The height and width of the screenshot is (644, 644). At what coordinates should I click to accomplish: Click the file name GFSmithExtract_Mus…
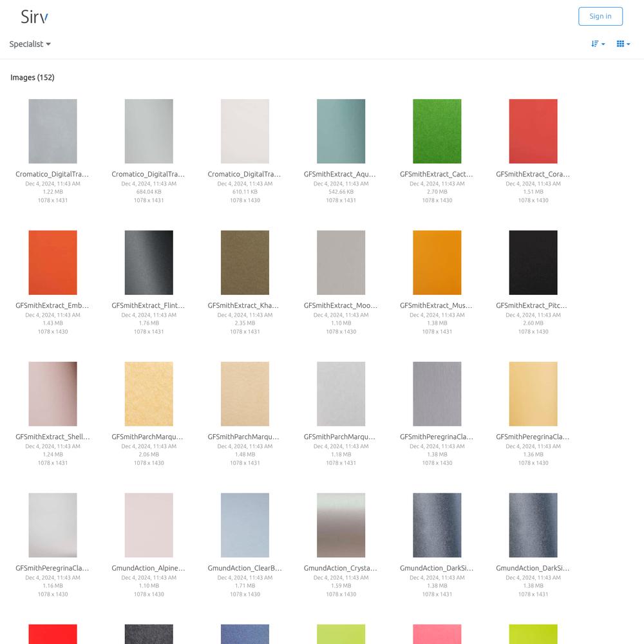pos(436,305)
